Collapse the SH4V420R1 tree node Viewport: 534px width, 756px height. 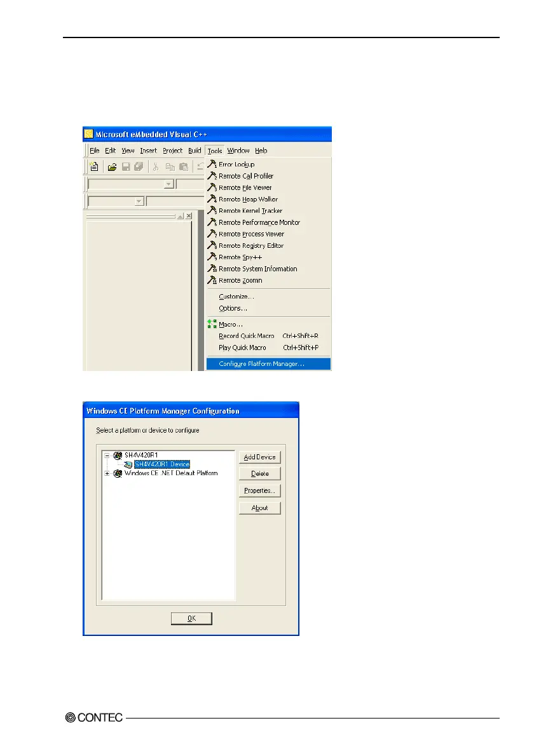coord(107,455)
